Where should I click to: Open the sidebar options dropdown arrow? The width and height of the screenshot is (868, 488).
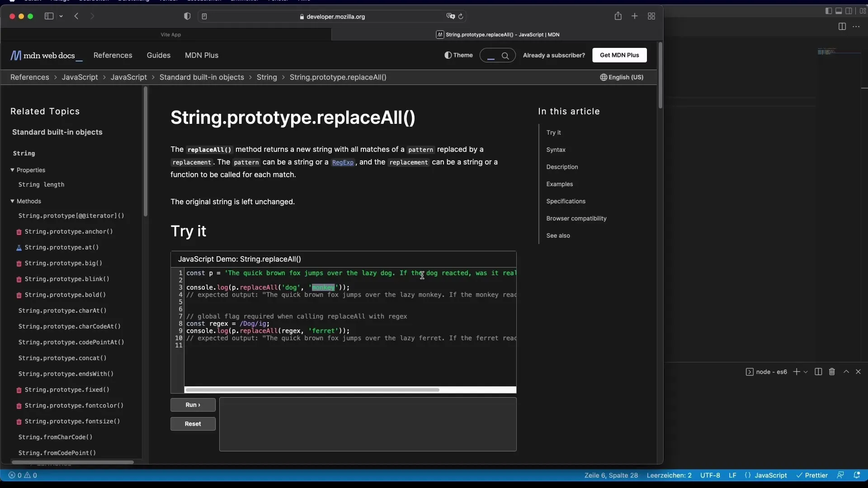click(61, 16)
